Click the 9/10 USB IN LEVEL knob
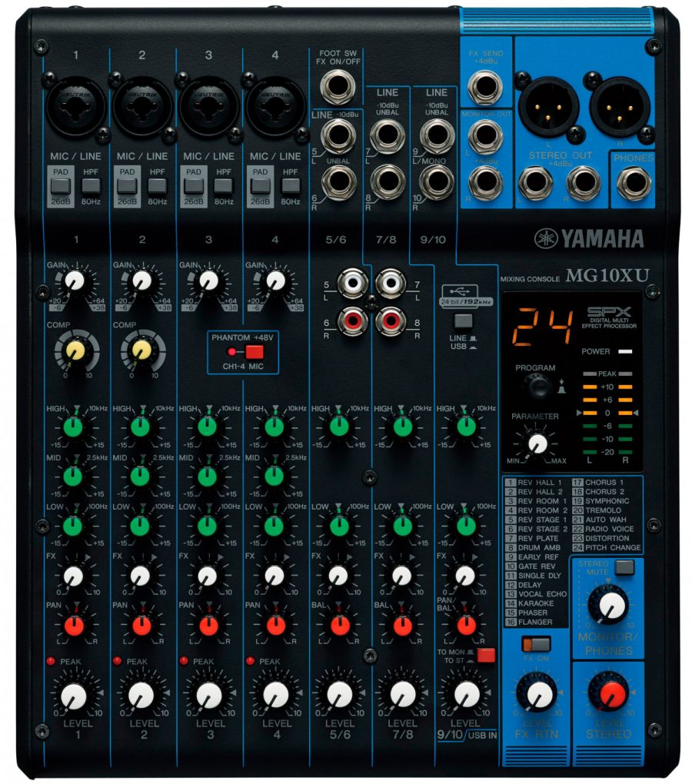The image size is (692, 784). pos(467,696)
